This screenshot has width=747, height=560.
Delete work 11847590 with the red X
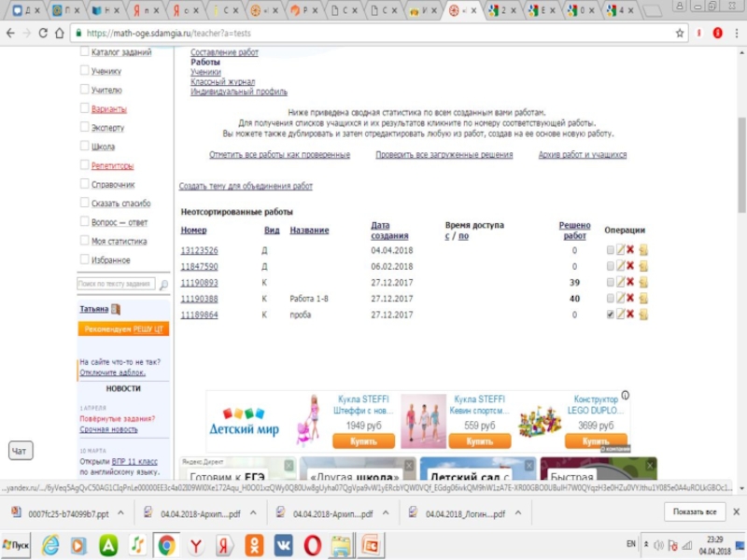point(631,266)
